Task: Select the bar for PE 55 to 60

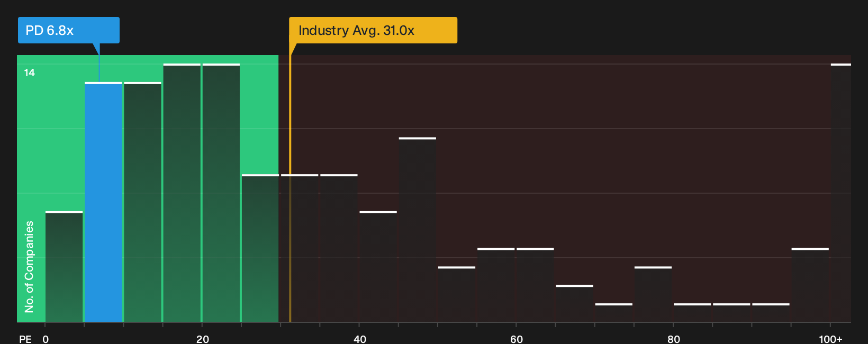Action: pyautogui.click(x=496, y=285)
